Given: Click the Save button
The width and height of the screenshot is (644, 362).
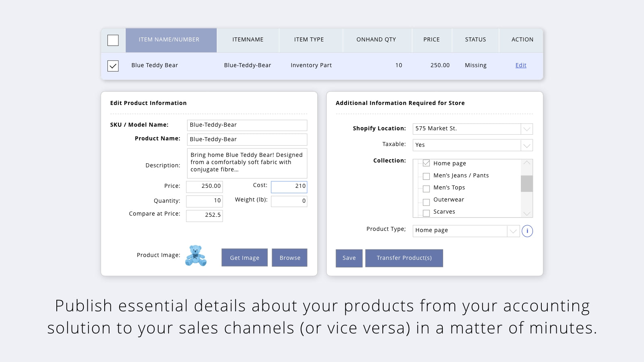Looking at the screenshot, I should point(349,258).
